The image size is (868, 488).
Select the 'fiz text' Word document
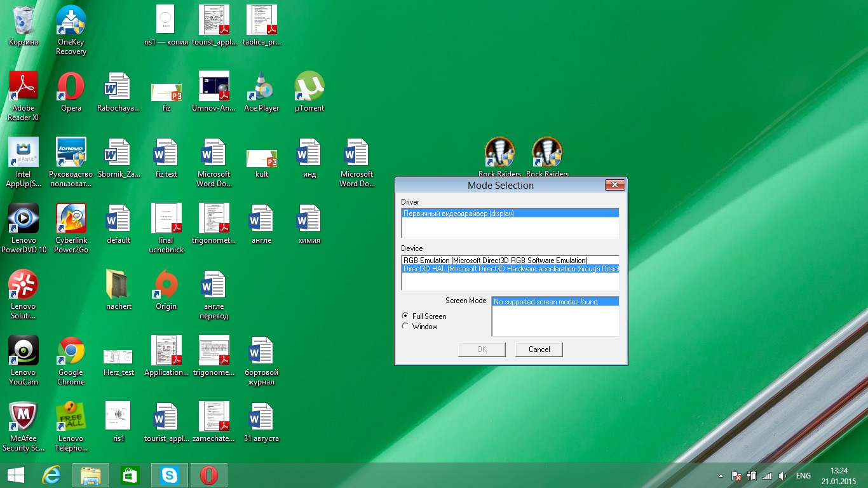tap(166, 158)
